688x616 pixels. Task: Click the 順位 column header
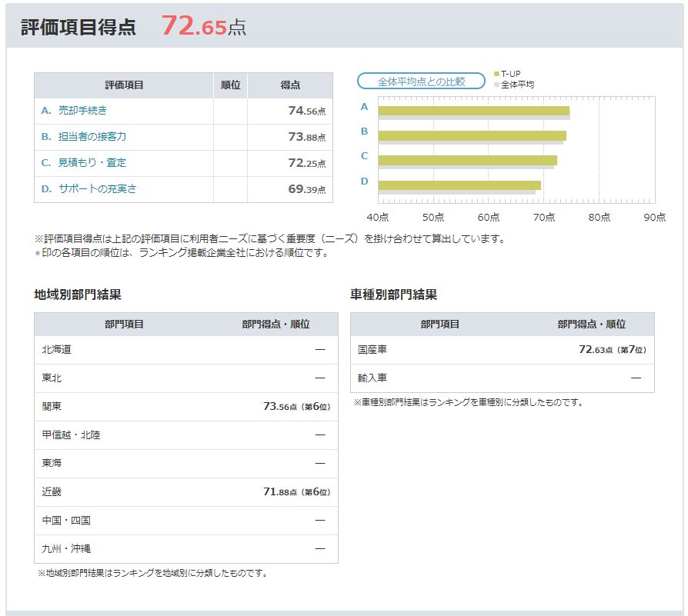230,85
